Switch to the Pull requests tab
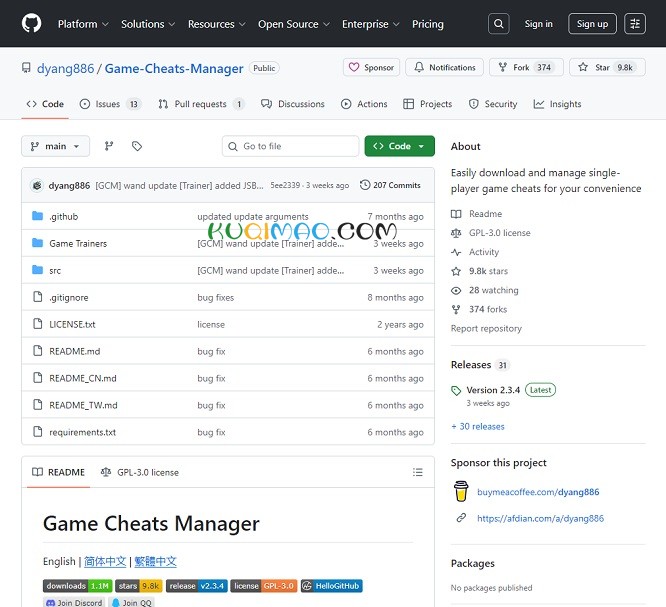666x607 pixels. [201, 104]
